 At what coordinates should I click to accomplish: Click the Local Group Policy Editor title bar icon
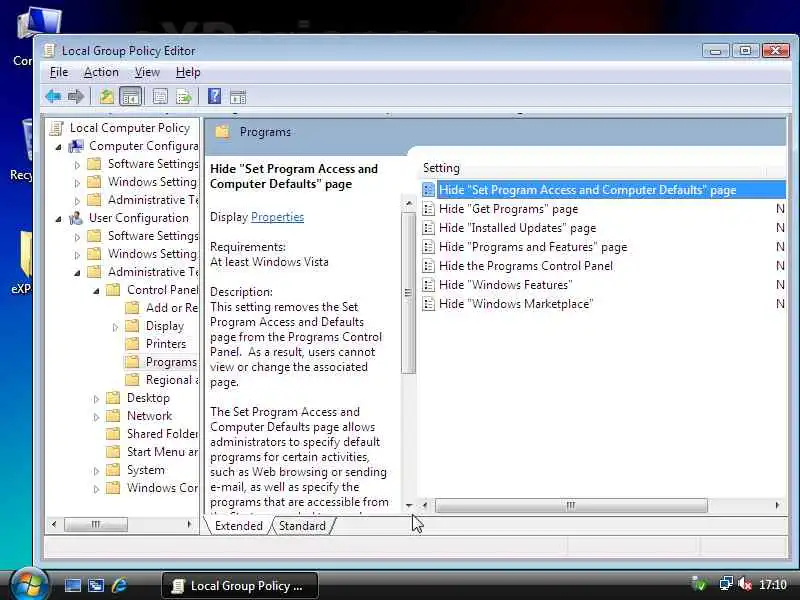[49, 51]
